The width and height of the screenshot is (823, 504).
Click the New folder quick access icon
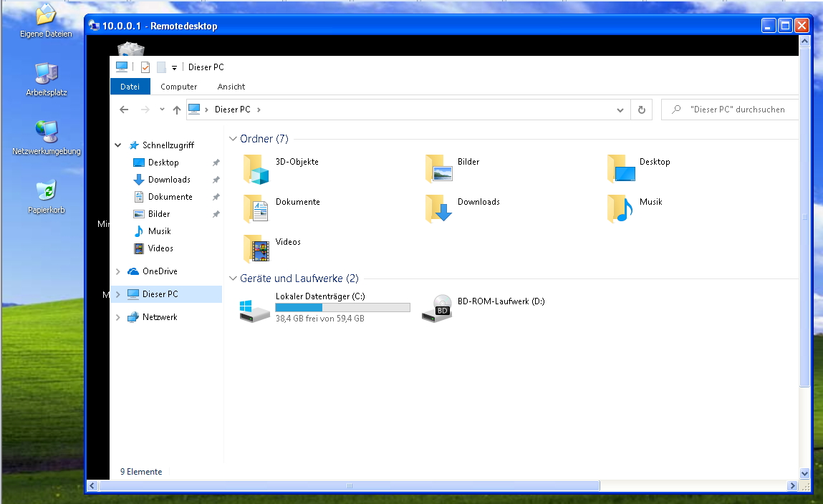pos(162,67)
